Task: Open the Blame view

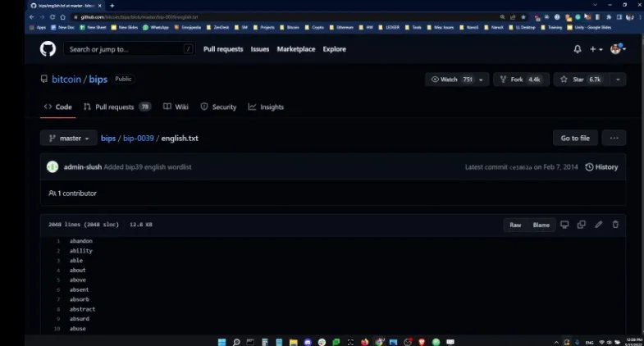Action: (x=541, y=225)
